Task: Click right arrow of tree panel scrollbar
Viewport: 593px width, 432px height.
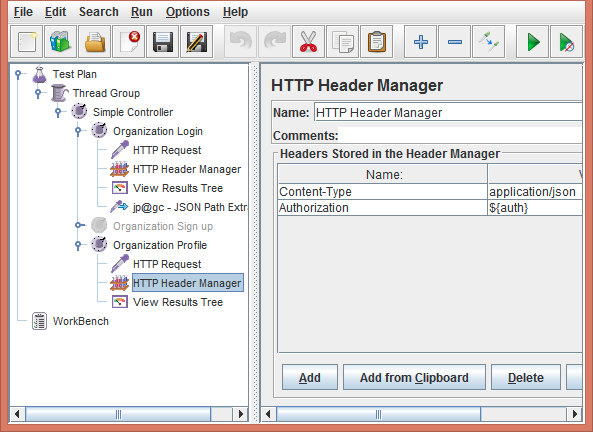Action: pos(241,414)
